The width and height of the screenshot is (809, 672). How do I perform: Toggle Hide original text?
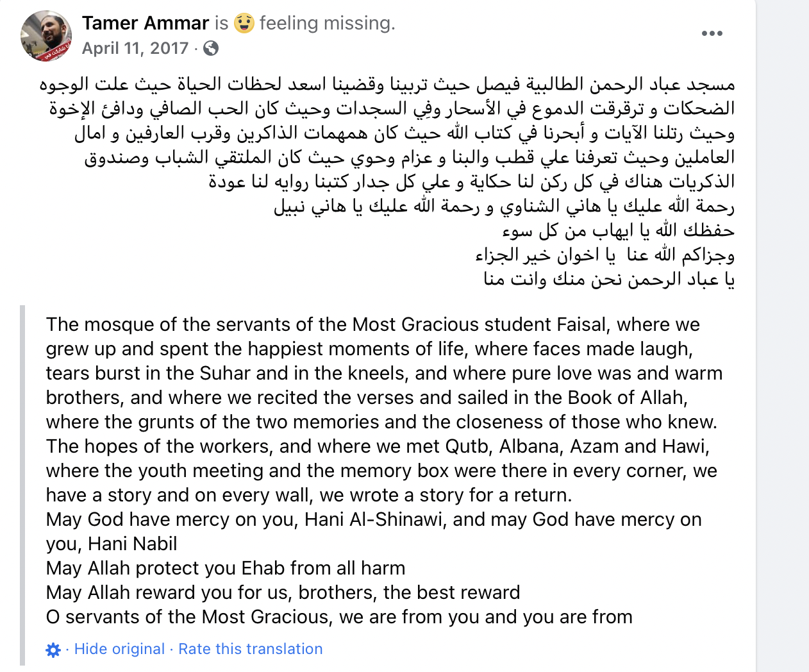119,649
